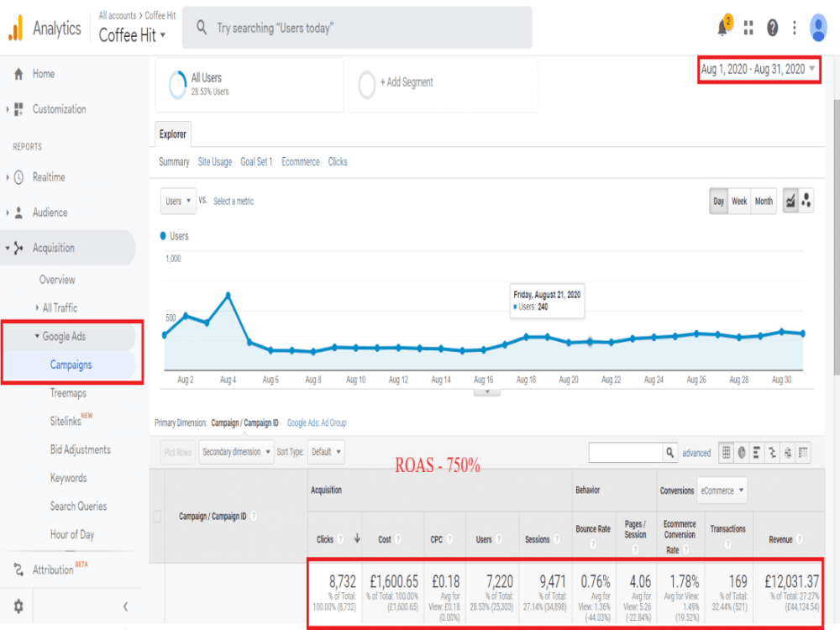Image resolution: width=840 pixels, height=630 pixels.
Task: Click the user account avatar
Action: click(818, 28)
